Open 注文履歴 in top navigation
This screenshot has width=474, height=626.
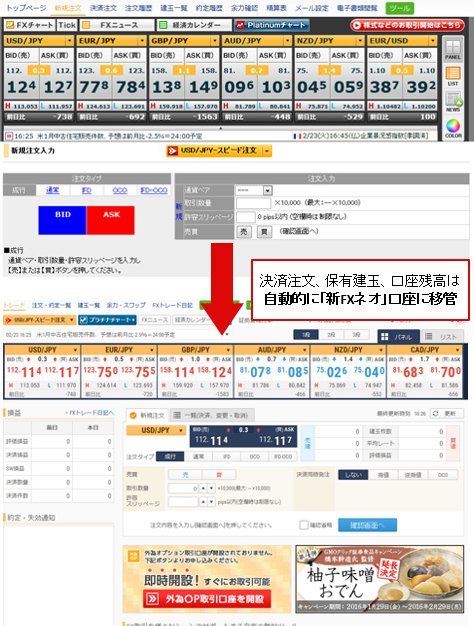tap(138, 8)
